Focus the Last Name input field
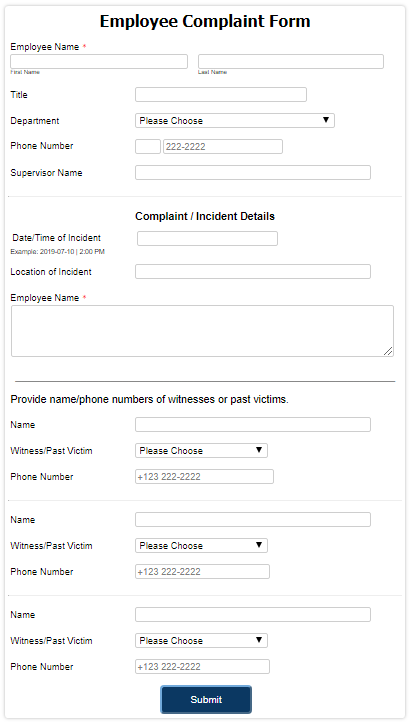The image size is (412, 727). click(291, 62)
